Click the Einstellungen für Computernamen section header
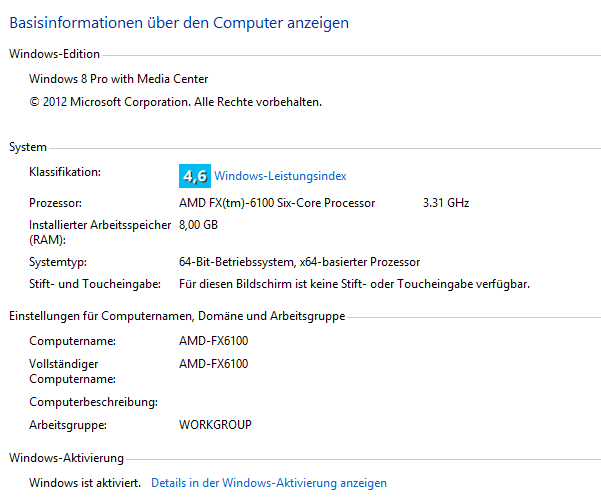The image size is (601, 502). (x=177, y=316)
